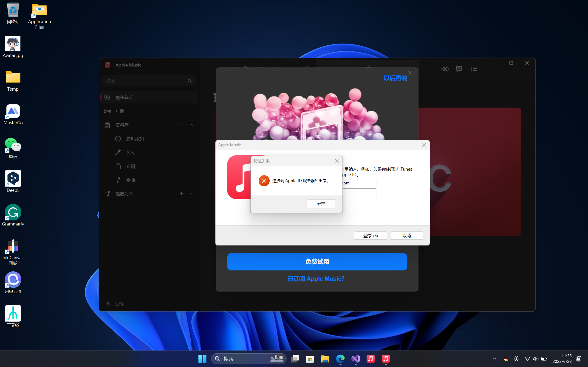
Task: Show hidden system tray icons chevron
Action: [494, 359]
